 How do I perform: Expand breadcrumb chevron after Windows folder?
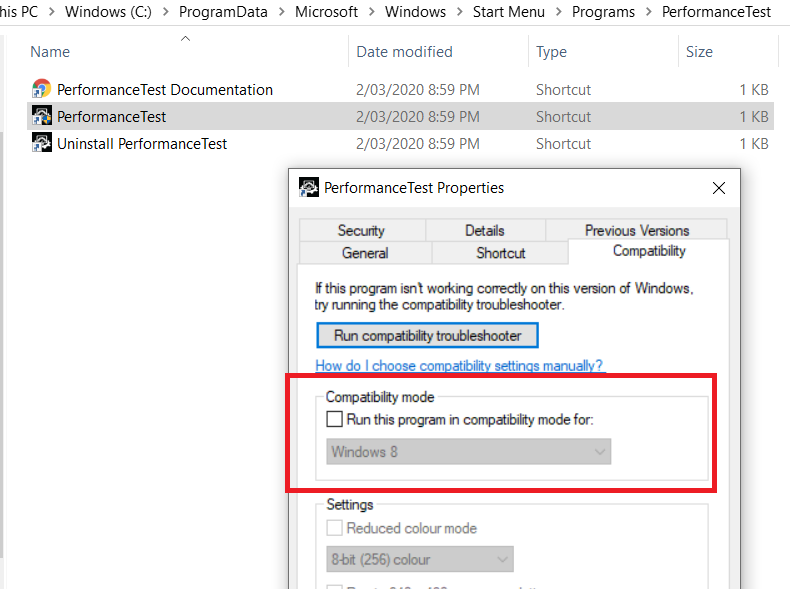point(459,12)
